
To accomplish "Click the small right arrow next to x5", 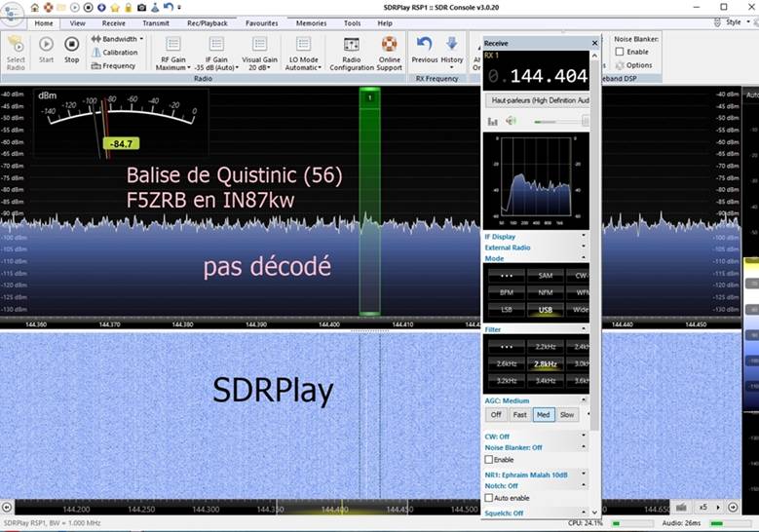I will click(x=718, y=508).
